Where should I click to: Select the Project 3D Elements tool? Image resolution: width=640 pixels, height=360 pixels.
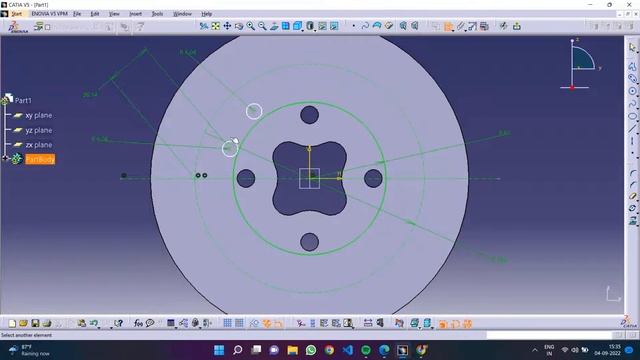coord(632,221)
